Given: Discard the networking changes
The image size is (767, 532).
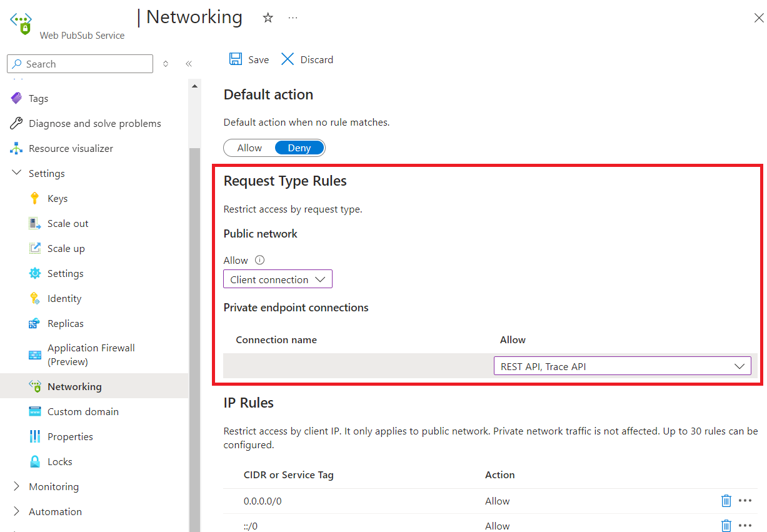Looking at the screenshot, I should pos(306,59).
